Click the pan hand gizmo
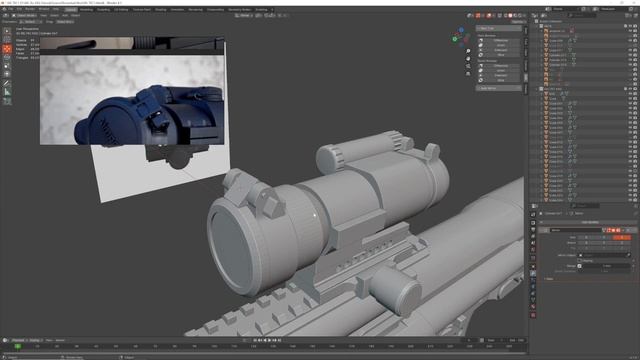 468,59
